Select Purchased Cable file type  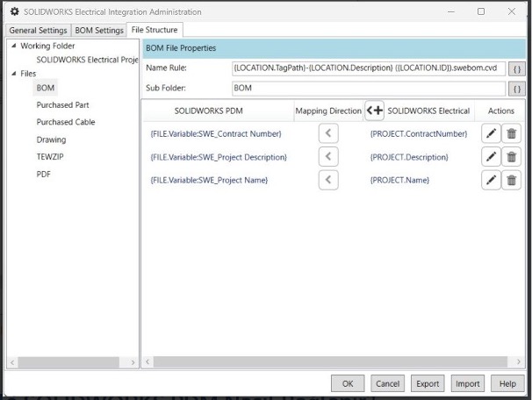[66, 122]
